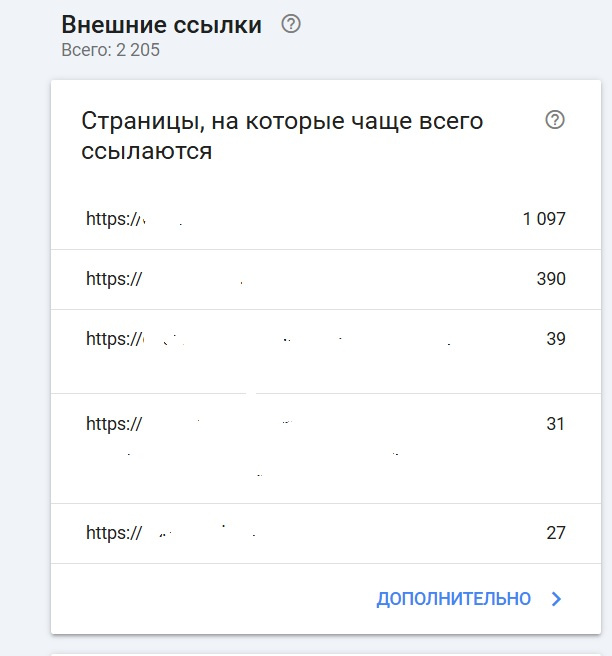Click help icon in the top linked pages card

pos(555,120)
